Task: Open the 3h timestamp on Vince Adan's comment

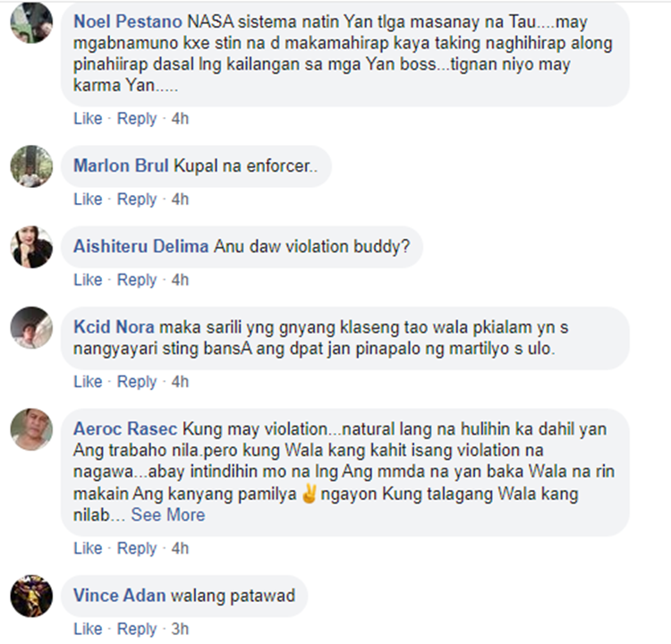Action: pyautogui.click(x=180, y=629)
